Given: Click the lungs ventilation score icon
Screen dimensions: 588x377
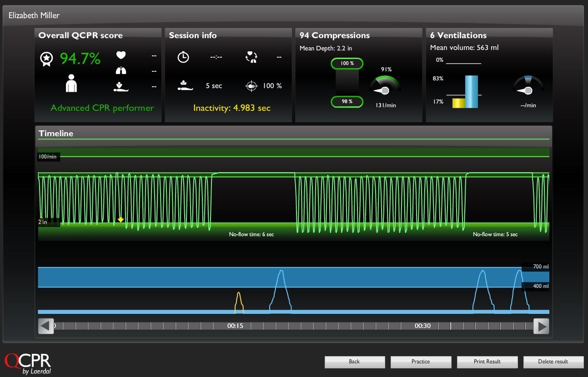Looking at the screenshot, I should coord(121,71).
